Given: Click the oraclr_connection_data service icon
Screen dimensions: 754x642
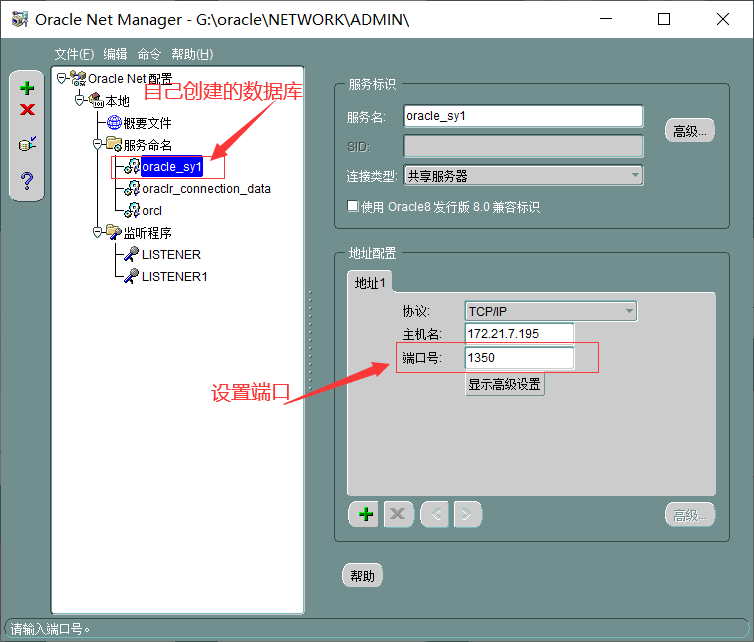Looking at the screenshot, I should 132,188.
